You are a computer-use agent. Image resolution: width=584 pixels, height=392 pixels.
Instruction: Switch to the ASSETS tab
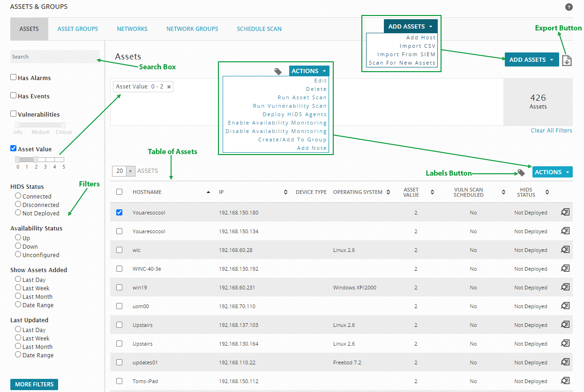(29, 29)
